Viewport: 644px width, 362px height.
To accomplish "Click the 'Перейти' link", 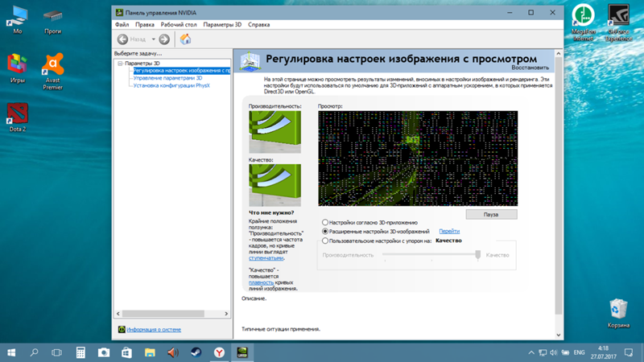I will [x=449, y=232].
